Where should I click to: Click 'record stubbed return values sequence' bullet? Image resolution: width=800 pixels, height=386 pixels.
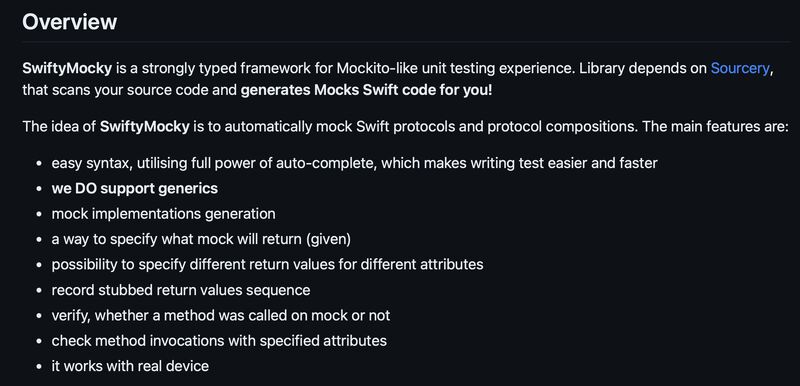pyautogui.click(x=181, y=290)
